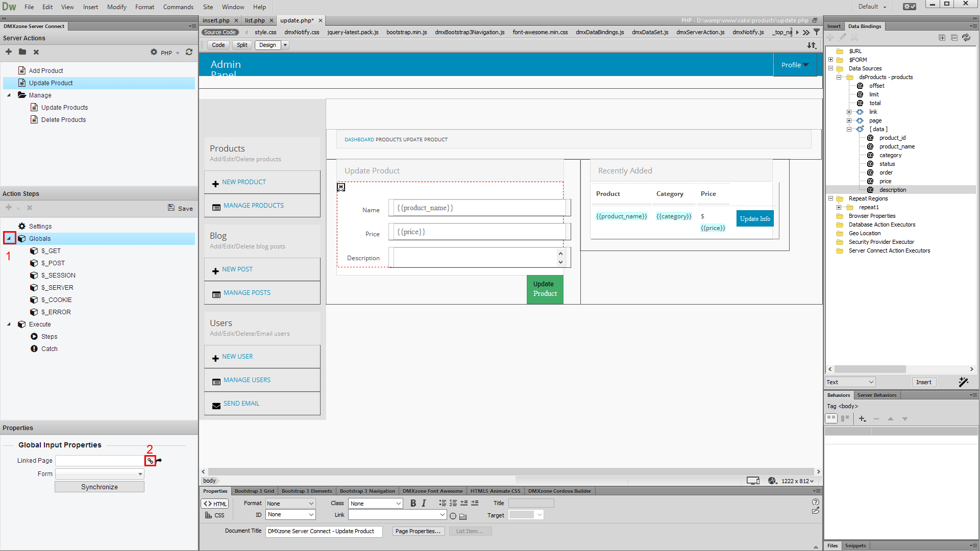Show more related files with double arrow
Screen dimensions: 980x551
(806, 32)
